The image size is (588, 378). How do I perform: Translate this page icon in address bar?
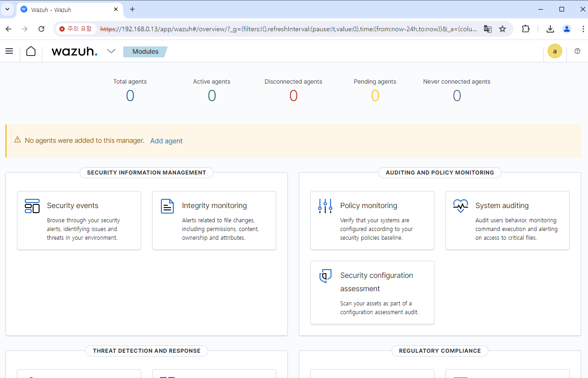click(x=488, y=29)
